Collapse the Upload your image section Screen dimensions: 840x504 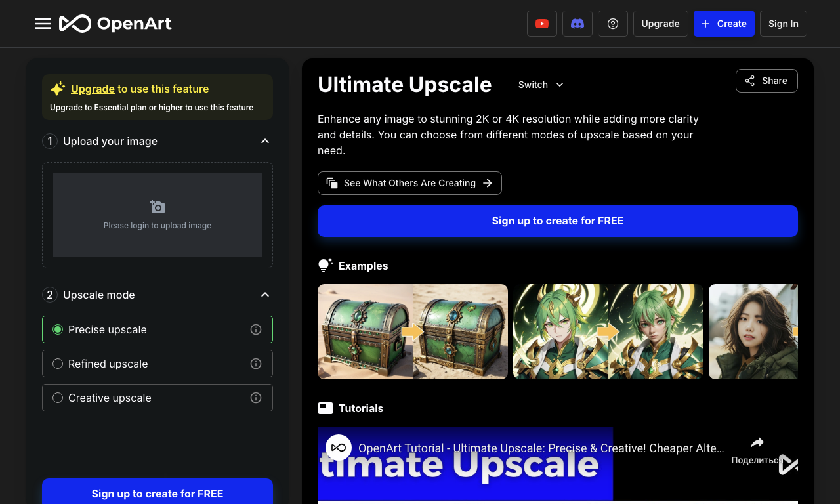265,141
